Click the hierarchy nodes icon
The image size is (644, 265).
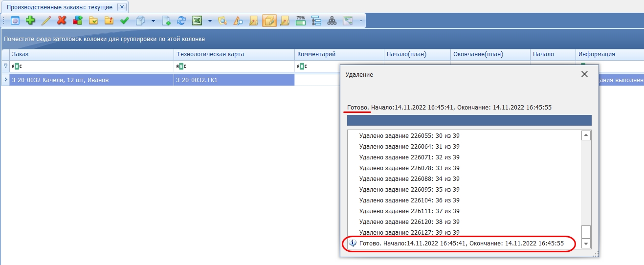tap(332, 21)
